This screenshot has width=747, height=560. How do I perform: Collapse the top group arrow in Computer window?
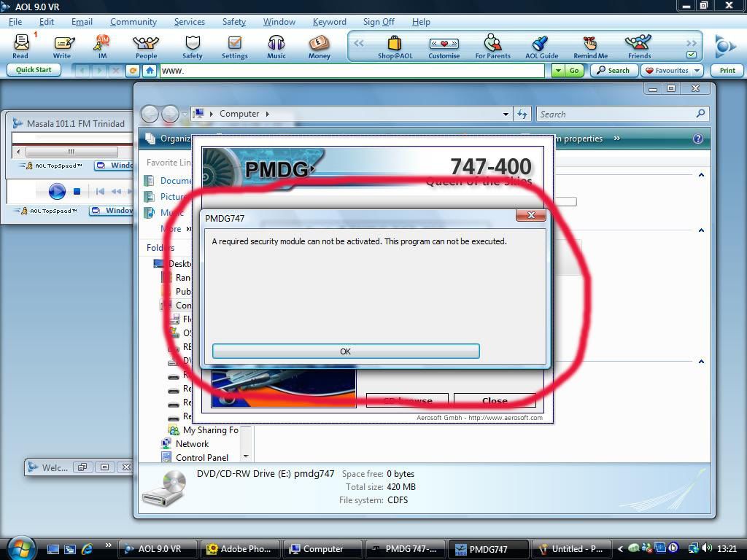(x=701, y=175)
